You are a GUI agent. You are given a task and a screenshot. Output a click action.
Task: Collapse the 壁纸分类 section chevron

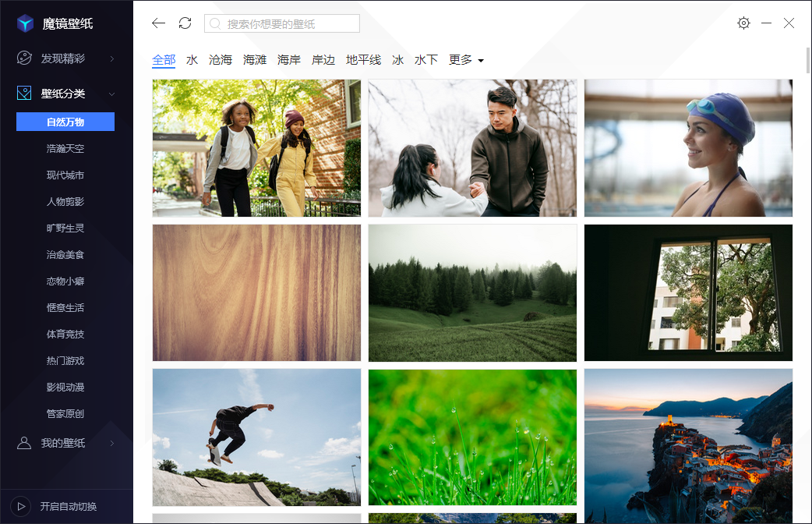coord(112,94)
